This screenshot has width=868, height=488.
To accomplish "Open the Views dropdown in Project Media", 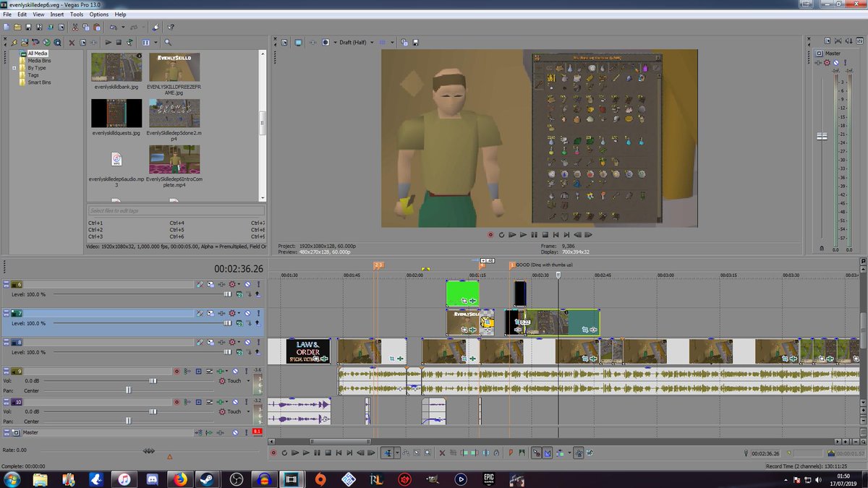I will [x=156, y=42].
